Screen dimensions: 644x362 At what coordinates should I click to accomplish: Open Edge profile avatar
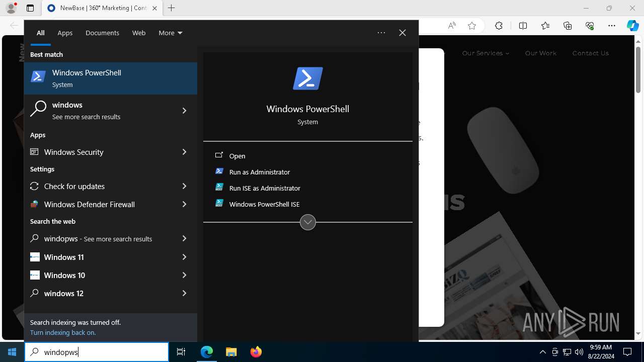11,8
